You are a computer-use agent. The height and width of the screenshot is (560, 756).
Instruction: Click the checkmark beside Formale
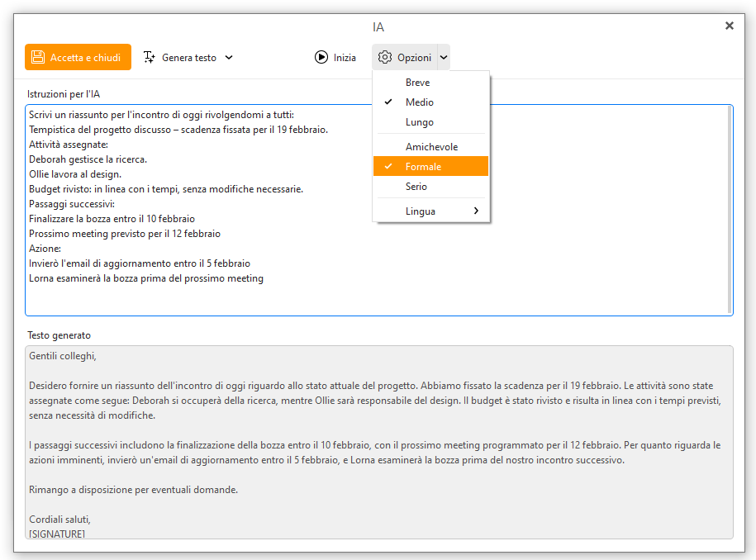[x=388, y=166]
